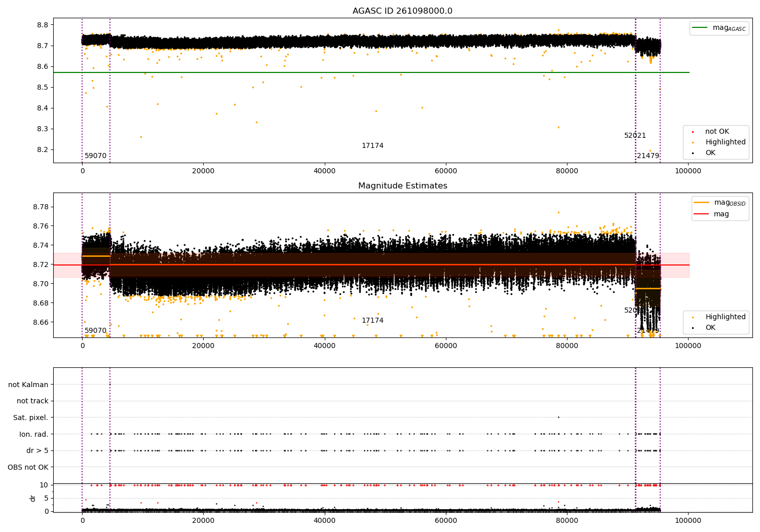Click the 'dr > 5' axis label
Screen dimensions: 760x532
pos(37,451)
